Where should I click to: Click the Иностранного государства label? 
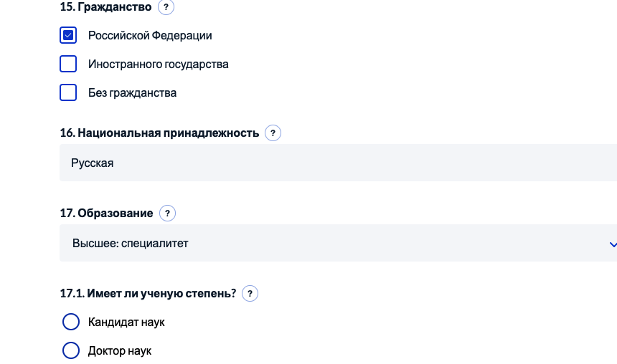click(x=158, y=64)
